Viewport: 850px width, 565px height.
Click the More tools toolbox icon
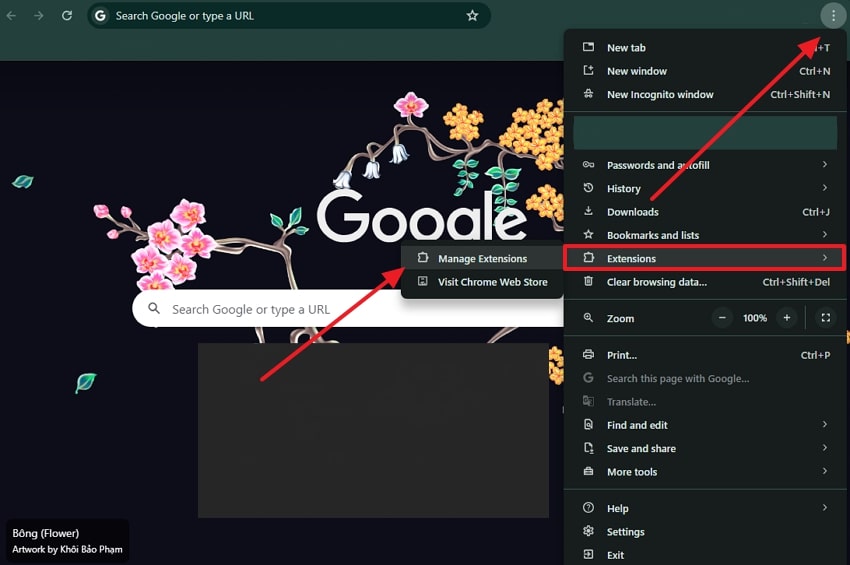tap(588, 471)
